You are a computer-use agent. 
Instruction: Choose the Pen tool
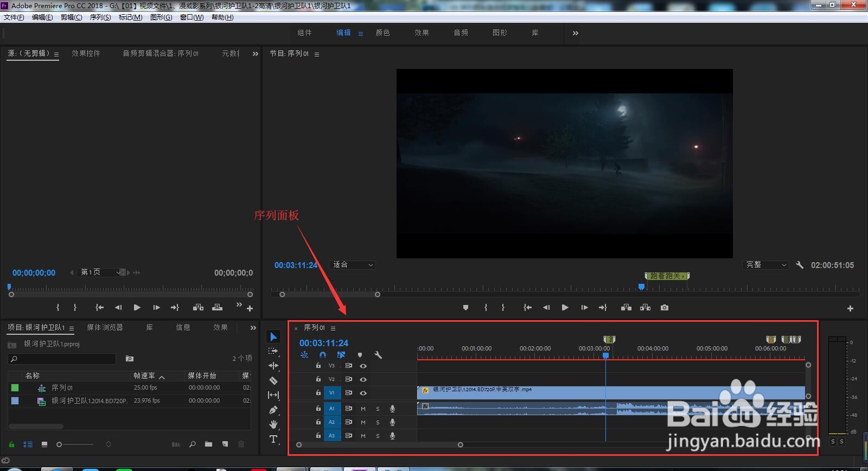(x=273, y=410)
